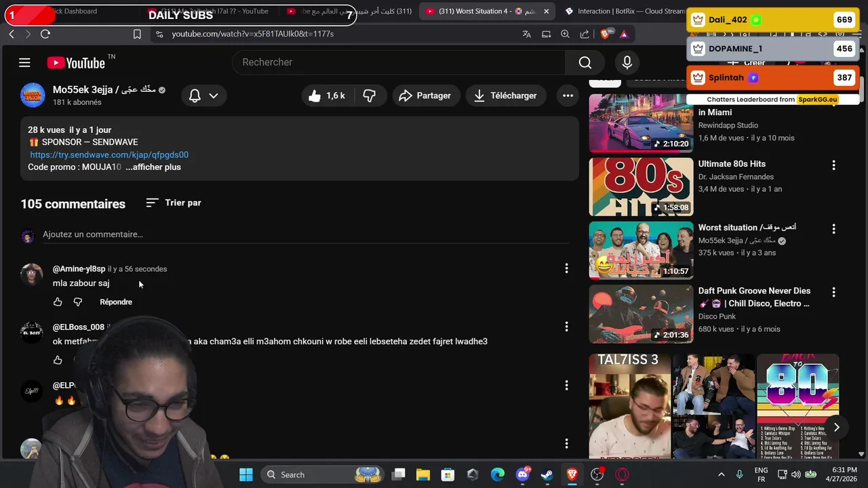Viewport: 868px width, 488px height.
Task: Reply to @Amine-yl8sp with Répondre
Action: coord(116,302)
